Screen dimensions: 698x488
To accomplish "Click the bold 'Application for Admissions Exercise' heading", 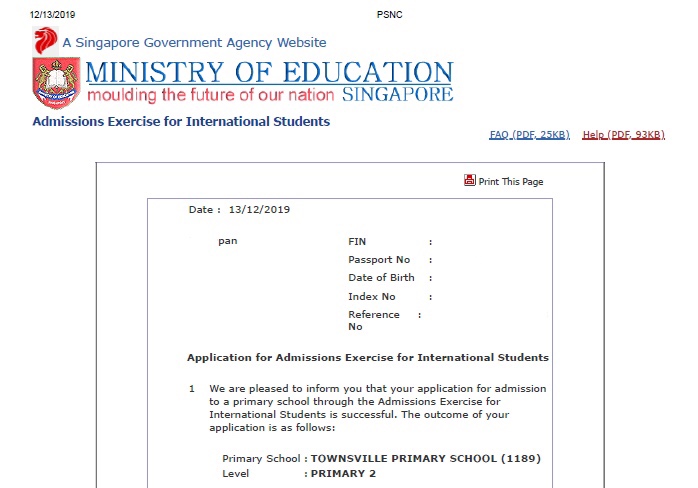I will pyautogui.click(x=368, y=358).
